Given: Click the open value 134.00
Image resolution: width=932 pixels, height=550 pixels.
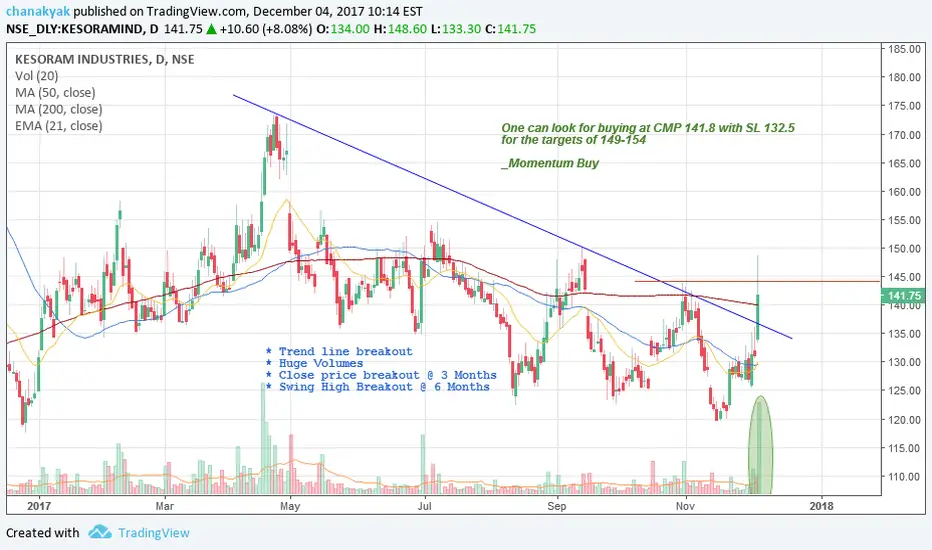Looking at the screenshot, I should (x=350, y=29).
